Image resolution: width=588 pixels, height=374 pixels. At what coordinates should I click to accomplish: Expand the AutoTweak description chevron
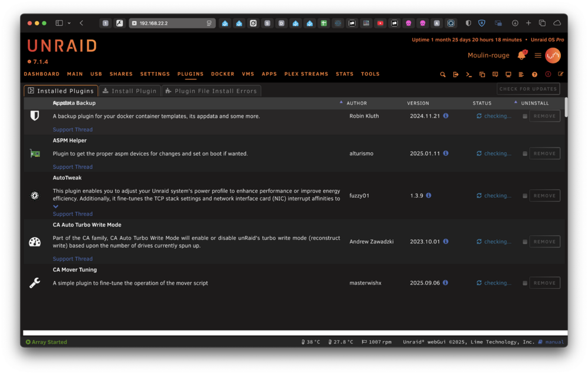click(x=55, y=206)
